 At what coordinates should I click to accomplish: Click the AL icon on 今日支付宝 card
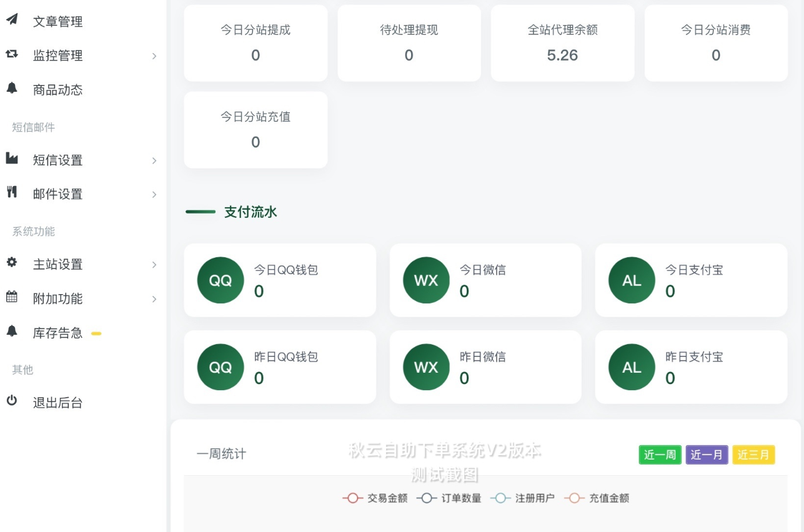(632, 280)
